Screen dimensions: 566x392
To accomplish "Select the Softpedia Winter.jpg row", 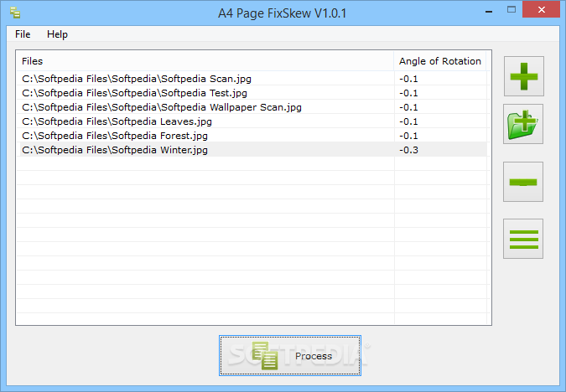I will click(252, 150).
